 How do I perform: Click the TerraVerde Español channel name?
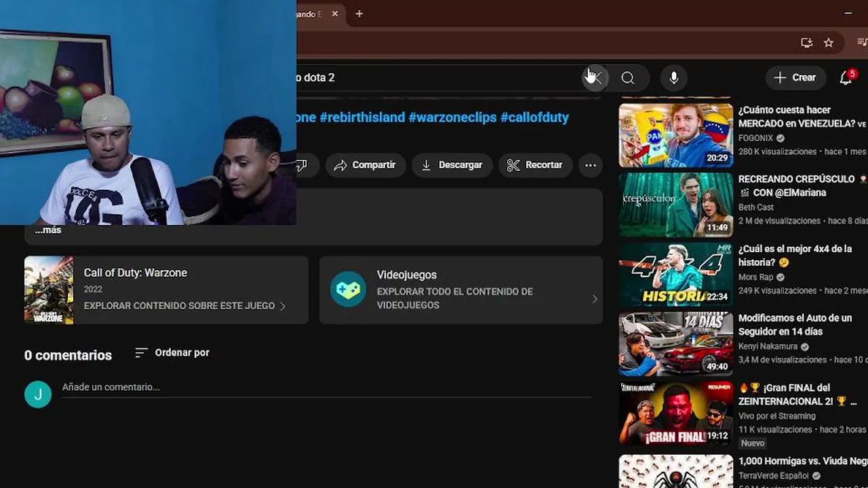775,476
